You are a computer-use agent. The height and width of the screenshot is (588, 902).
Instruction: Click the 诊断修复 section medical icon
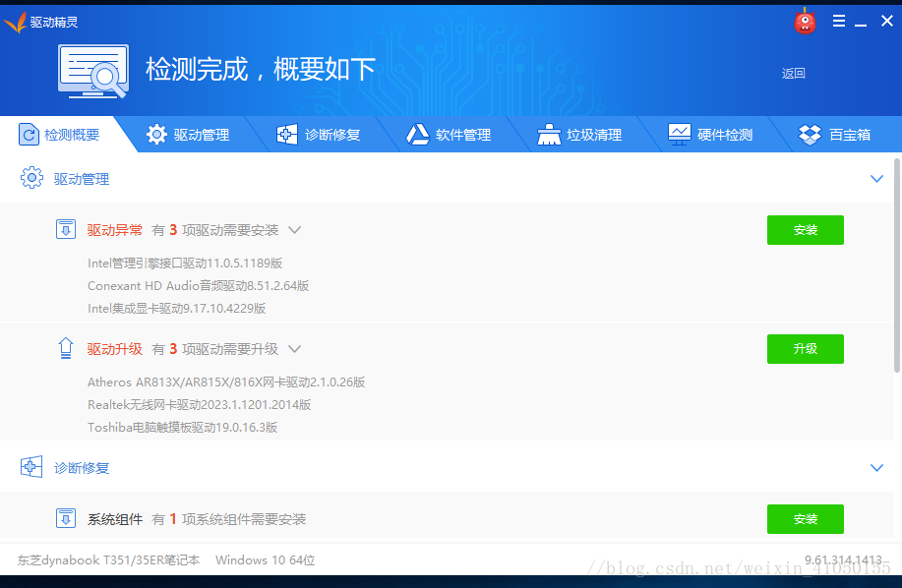coord(31,467)
